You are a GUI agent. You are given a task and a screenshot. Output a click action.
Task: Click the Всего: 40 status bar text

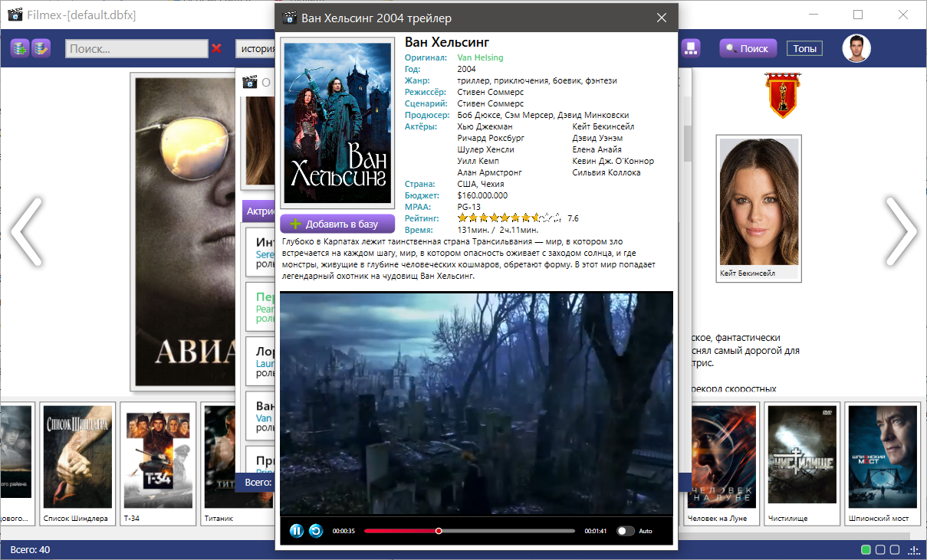pos(31,550)
